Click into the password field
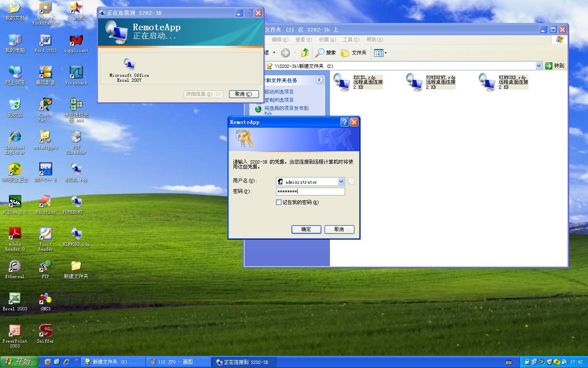The height and width of the screenshot is (368, 588). [x=310, y=191]
